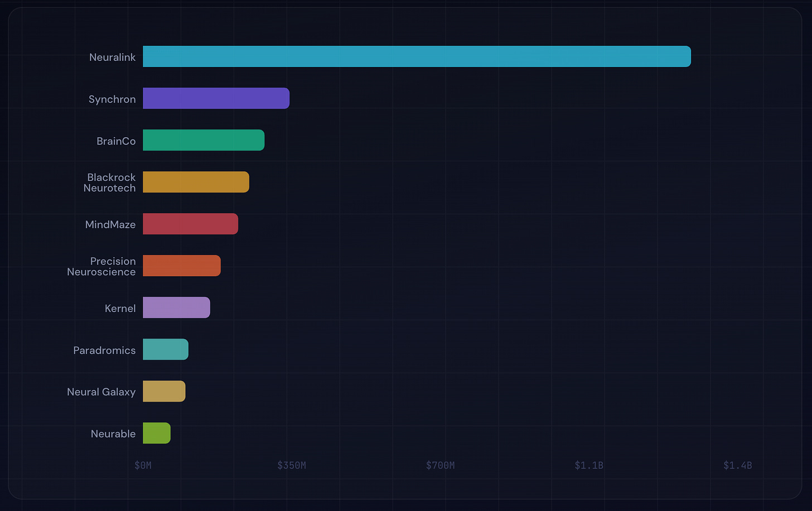Click the "$0M" axis tick
This screenshot has width=812, height=511.
[143, 465]
